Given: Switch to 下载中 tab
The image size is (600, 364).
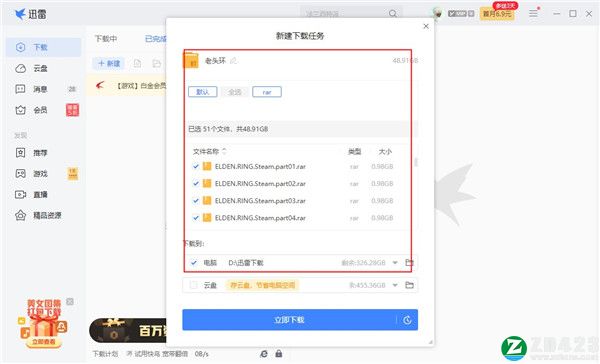Looking at the screenshot, I should pyautogui.click(x=106, y=39).
